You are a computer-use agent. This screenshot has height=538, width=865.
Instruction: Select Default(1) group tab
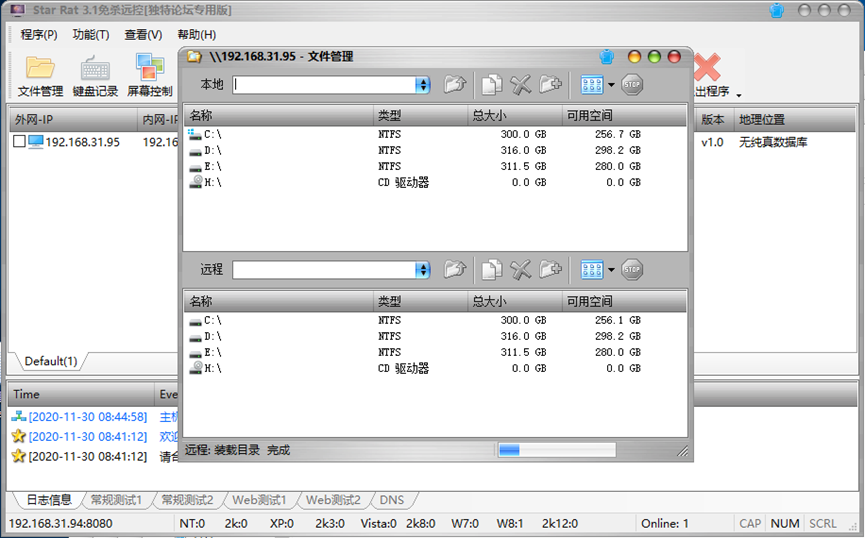click(51, 361)
